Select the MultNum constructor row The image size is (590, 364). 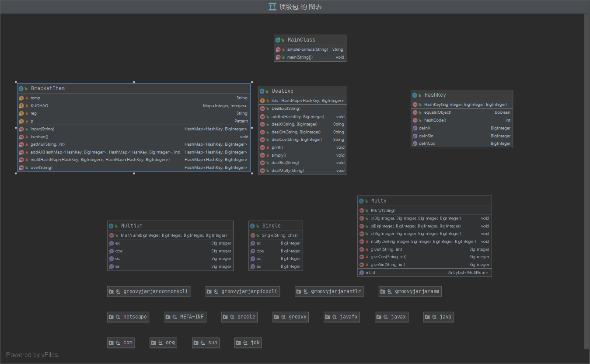tap(170, 235)
